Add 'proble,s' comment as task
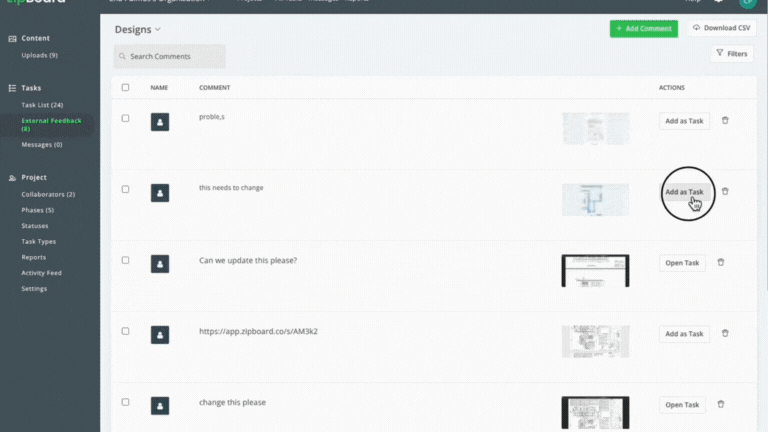768x432 pixels. [x=684, y=121]
